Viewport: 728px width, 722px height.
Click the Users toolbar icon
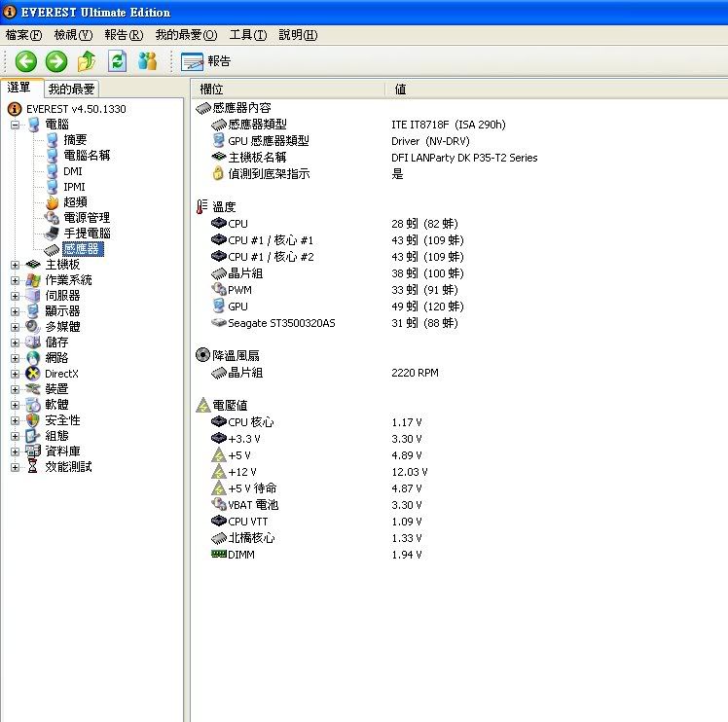click(147, 61)
